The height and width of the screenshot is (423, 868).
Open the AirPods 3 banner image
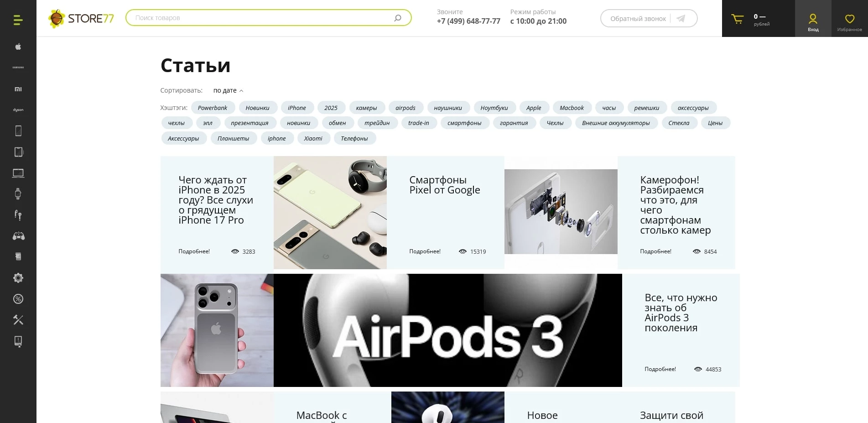click(x=447, y=330)
